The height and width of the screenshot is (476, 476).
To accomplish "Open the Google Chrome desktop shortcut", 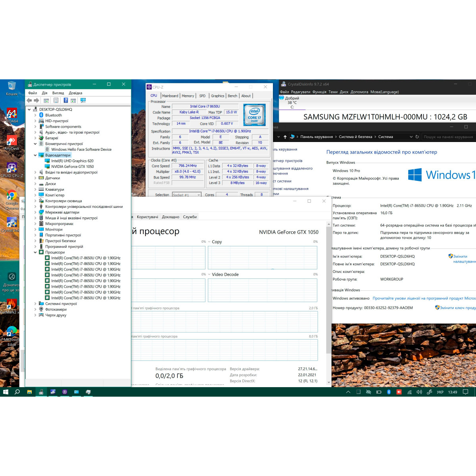I will coord(12,200).
